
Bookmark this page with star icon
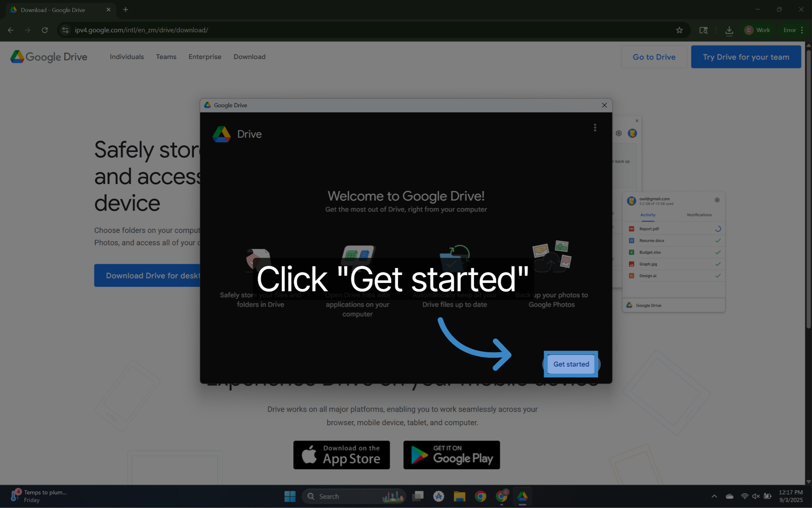point(679,30)
